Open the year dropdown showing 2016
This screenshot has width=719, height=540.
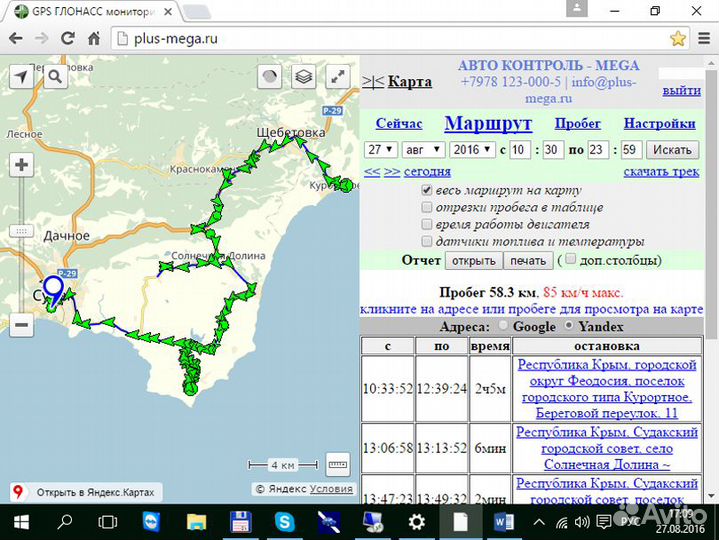pos(471,150)
